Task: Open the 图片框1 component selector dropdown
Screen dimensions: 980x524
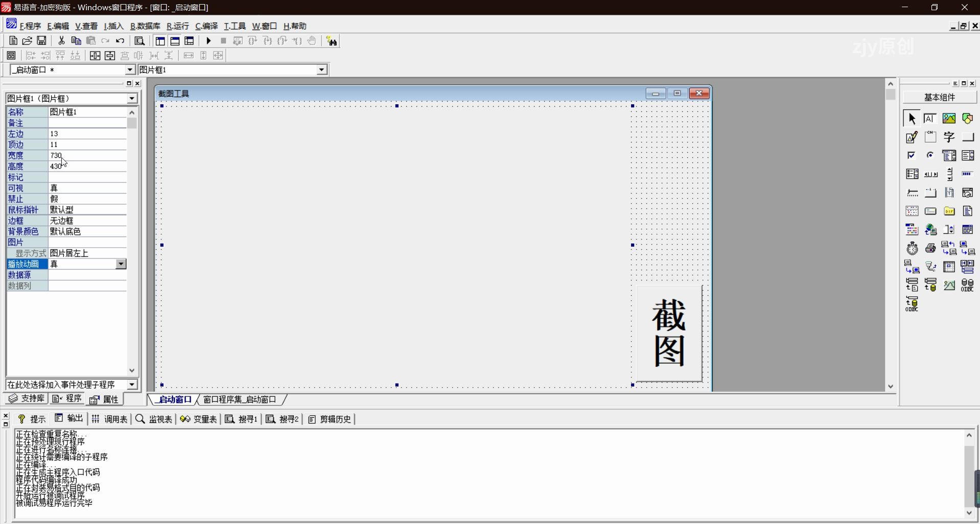Action: click(x=321, y=70)
